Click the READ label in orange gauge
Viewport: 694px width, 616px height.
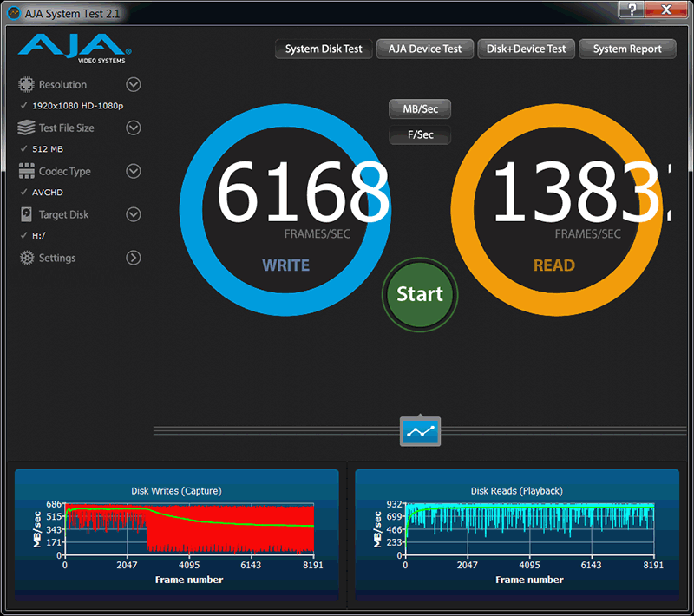(554, 265)
